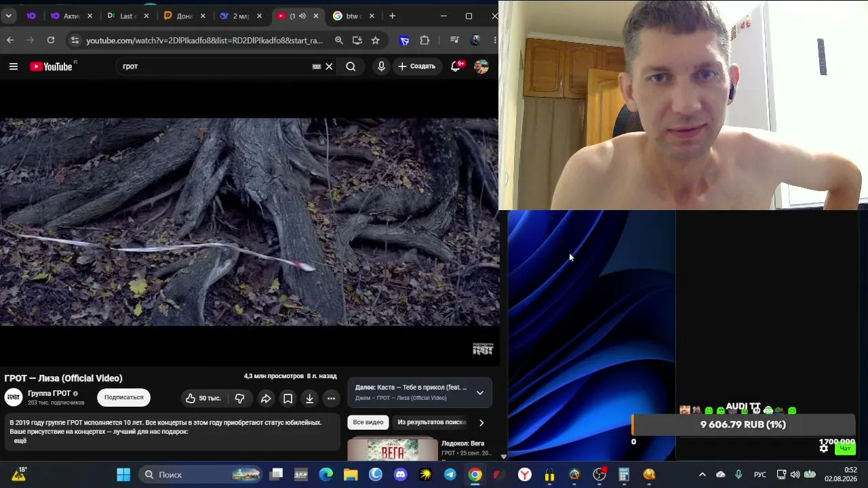This screenshot has width=868, height=488.
Task: Select the pinned purple first browser tab
Action: [x=31, y=16]
